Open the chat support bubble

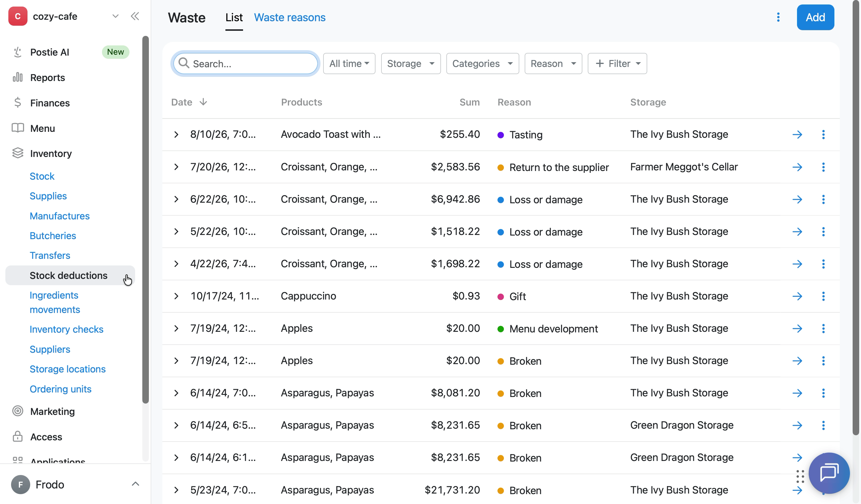[829, 473]
